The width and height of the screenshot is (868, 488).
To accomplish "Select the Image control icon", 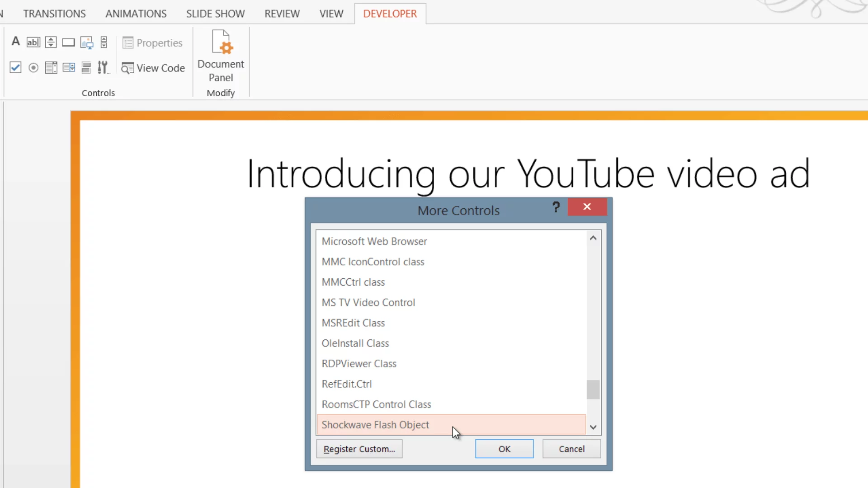I will coord(86,42).
